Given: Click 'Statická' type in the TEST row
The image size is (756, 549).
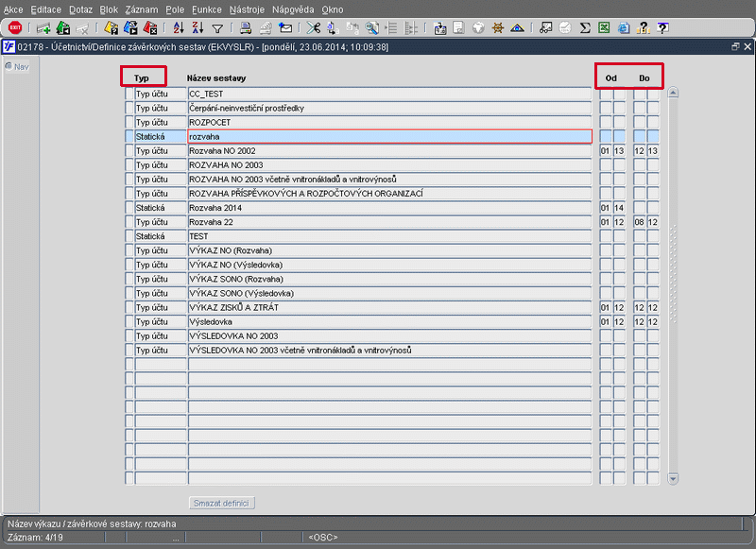Looking at the screenshot, I should click(160, 236).
